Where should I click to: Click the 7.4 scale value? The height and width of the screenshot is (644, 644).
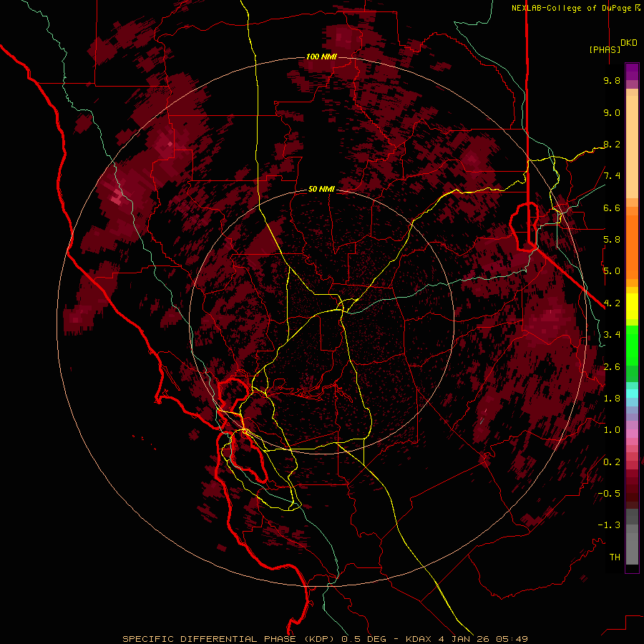(612, 176)
